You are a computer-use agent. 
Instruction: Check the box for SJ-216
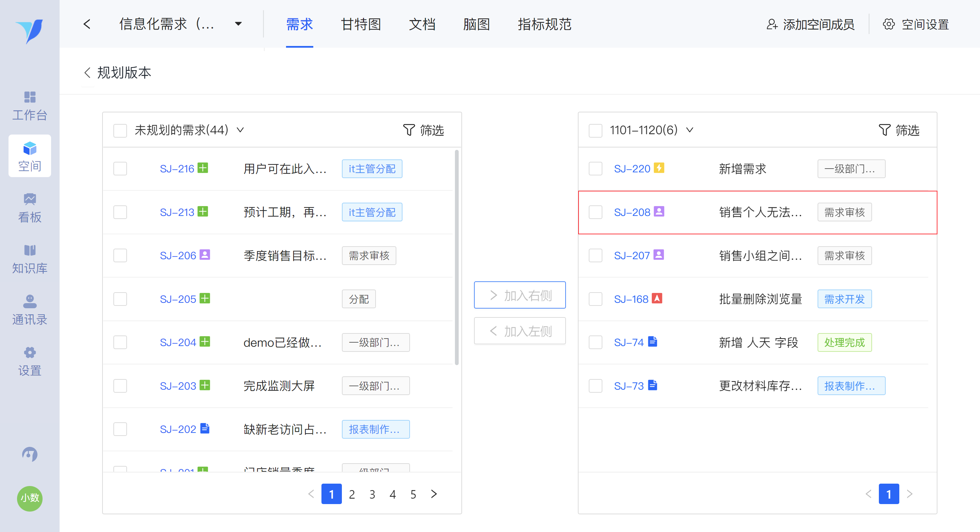coord(120,169)
